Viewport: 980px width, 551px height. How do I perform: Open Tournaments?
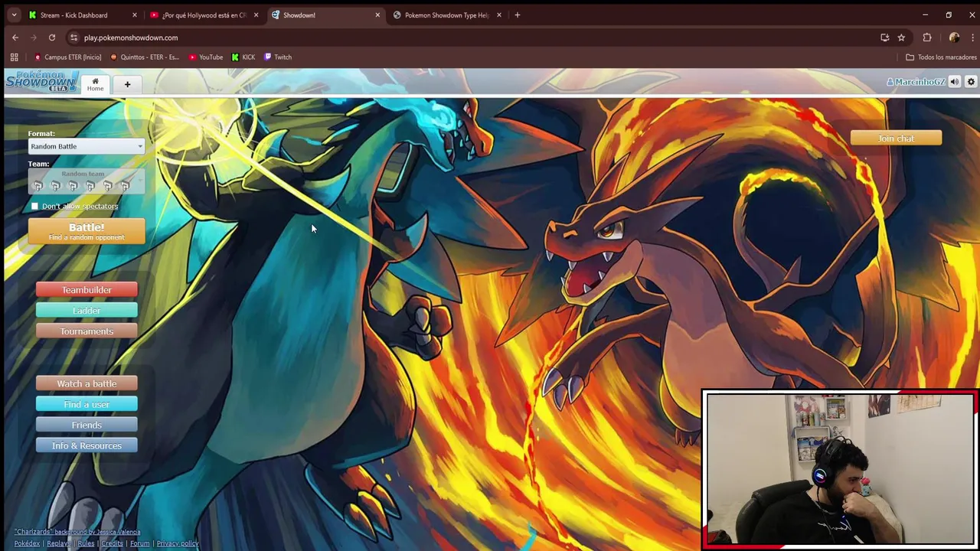87,331
